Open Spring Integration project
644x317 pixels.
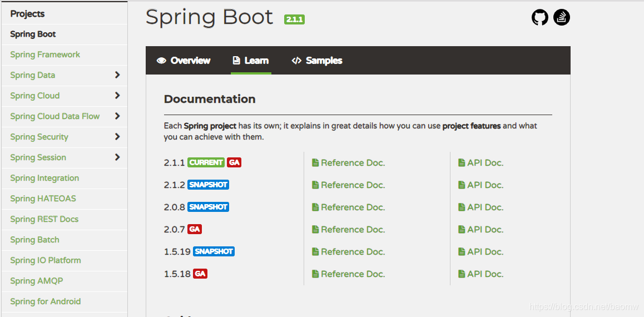point(44,178)
